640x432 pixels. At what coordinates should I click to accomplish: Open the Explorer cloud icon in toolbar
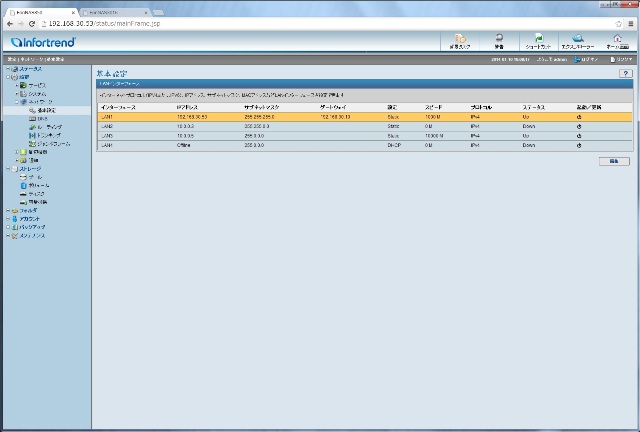point(577,41)
